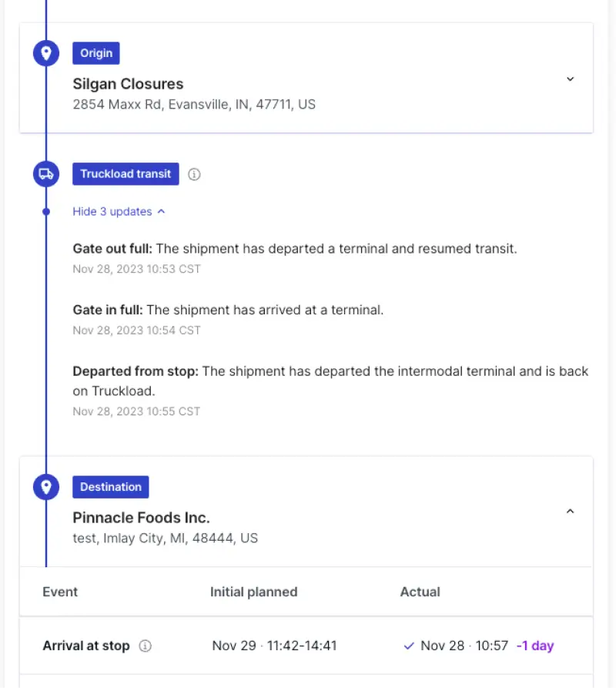Screen dimensions: 616x688
Task: Collapse the Pinnacle Foods destination card
Action: [570, 511]
